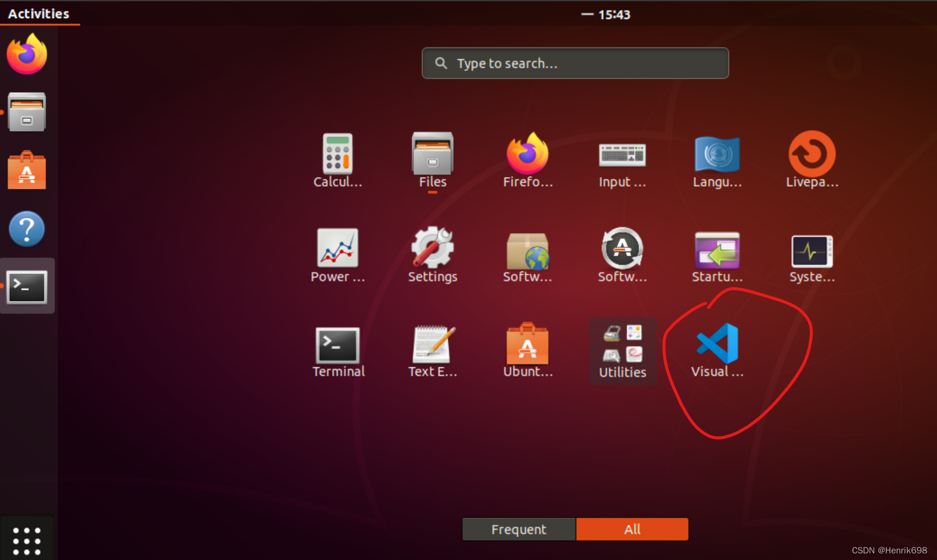
Task: Switch to the Frequent apps tab
Action: click(x=519, y=529)
